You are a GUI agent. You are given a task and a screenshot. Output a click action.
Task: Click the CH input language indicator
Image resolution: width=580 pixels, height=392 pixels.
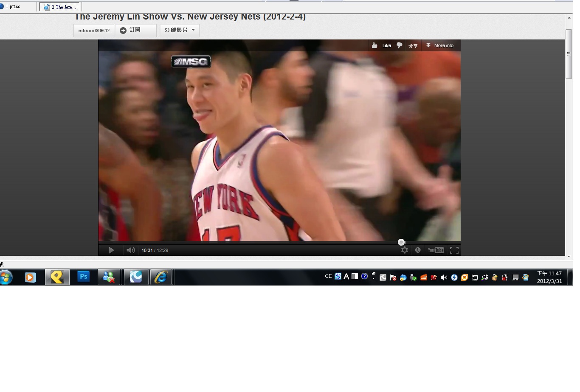click(328, 276)
